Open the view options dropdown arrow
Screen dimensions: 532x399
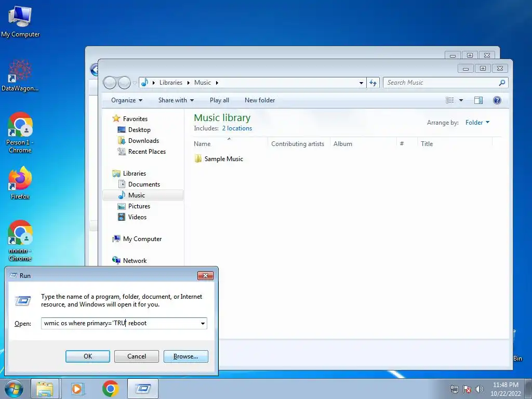(461, 100)
